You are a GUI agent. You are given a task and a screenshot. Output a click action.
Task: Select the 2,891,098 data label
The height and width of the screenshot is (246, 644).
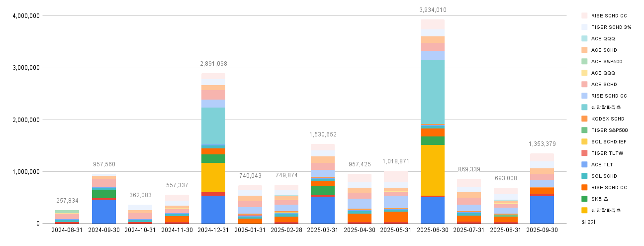tap(213, 64)
